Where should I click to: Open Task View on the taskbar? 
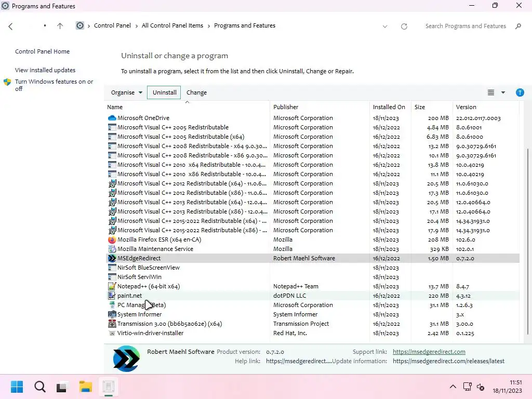(x=62, y=387)
